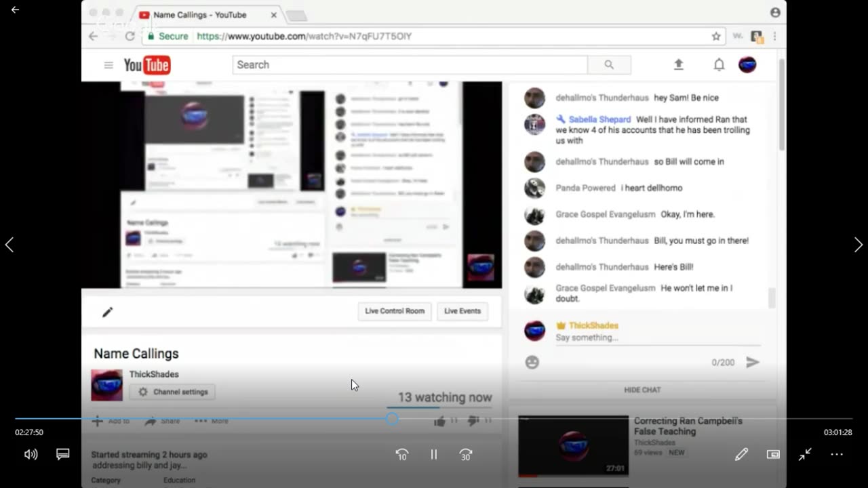This screenshot has width=868, height=488.
Task: Skip forward 30 seconds
Action: coord(466,455)
